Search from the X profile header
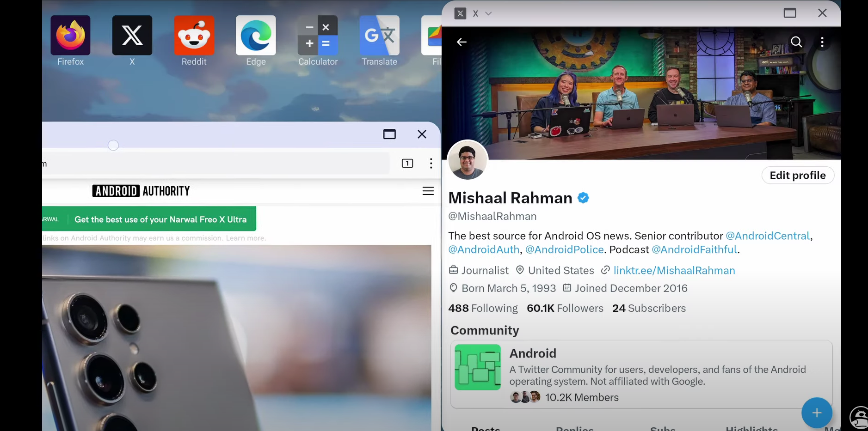 796,42
